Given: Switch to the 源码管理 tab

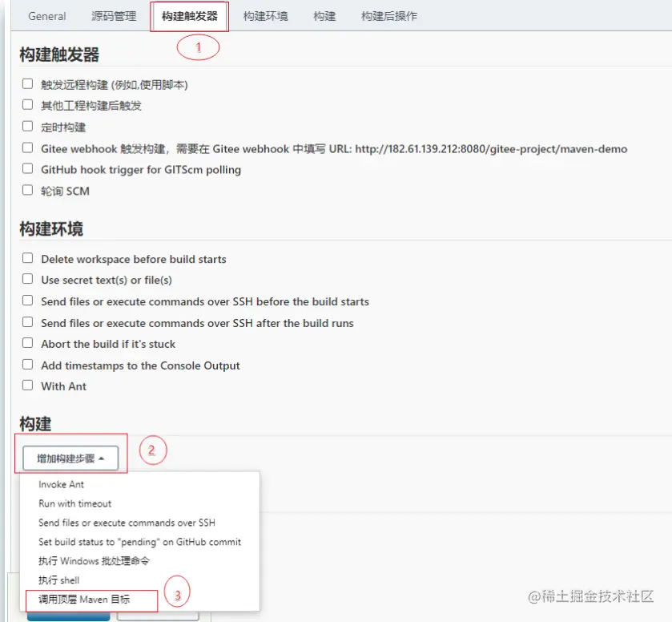Looking at the screenshot, I should [x=114, y=16].
